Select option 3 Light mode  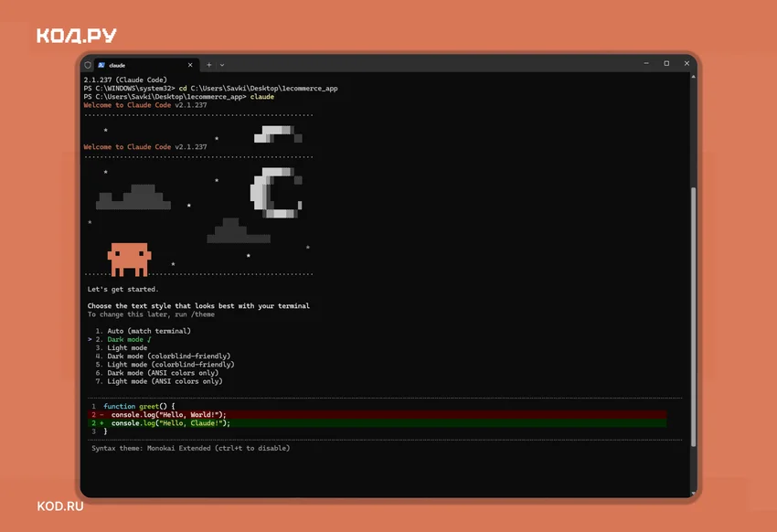(x=122, y=347)
